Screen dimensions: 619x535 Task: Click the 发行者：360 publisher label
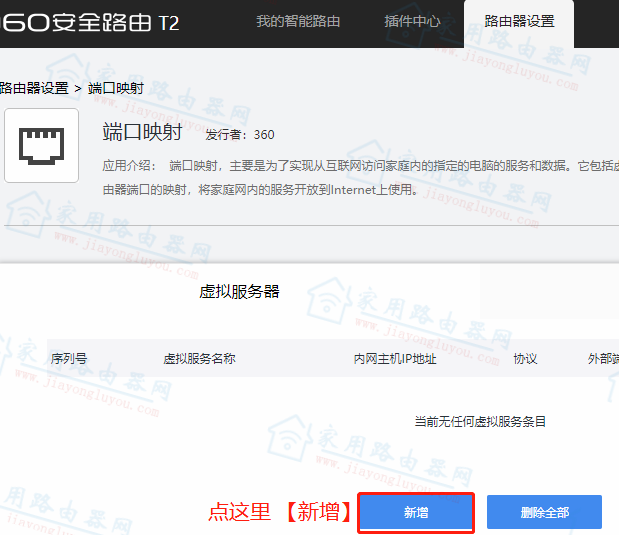[240, 135]
